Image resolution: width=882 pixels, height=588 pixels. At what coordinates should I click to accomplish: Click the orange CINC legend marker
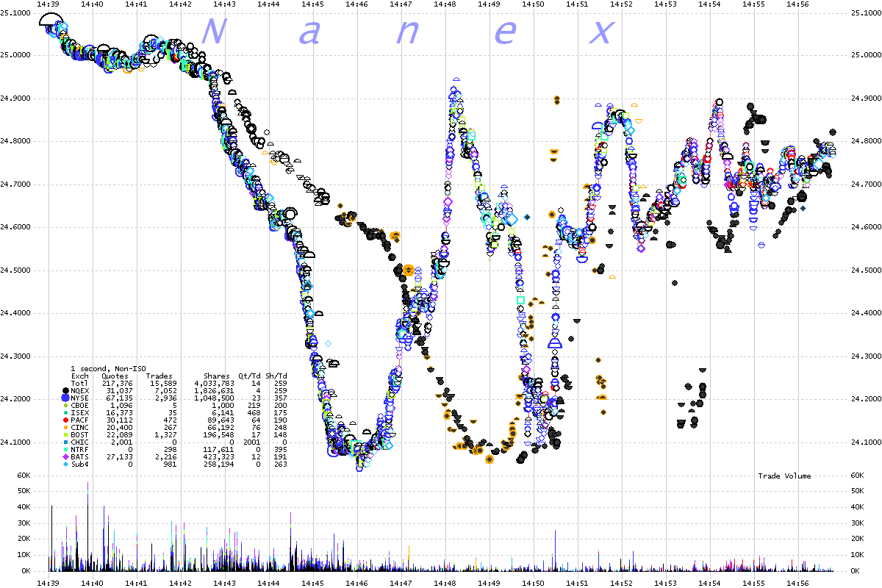coord(66,427)
